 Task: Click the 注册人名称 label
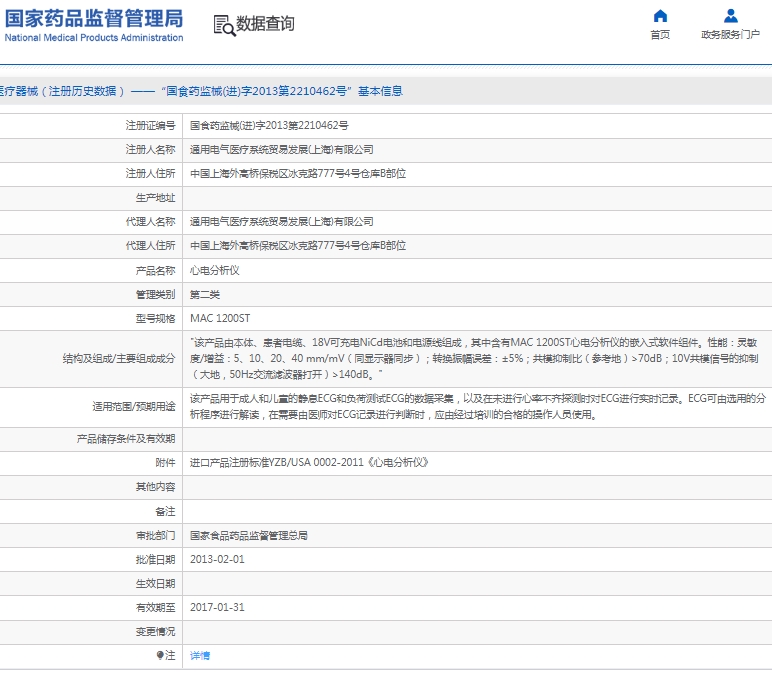(150, 150)
